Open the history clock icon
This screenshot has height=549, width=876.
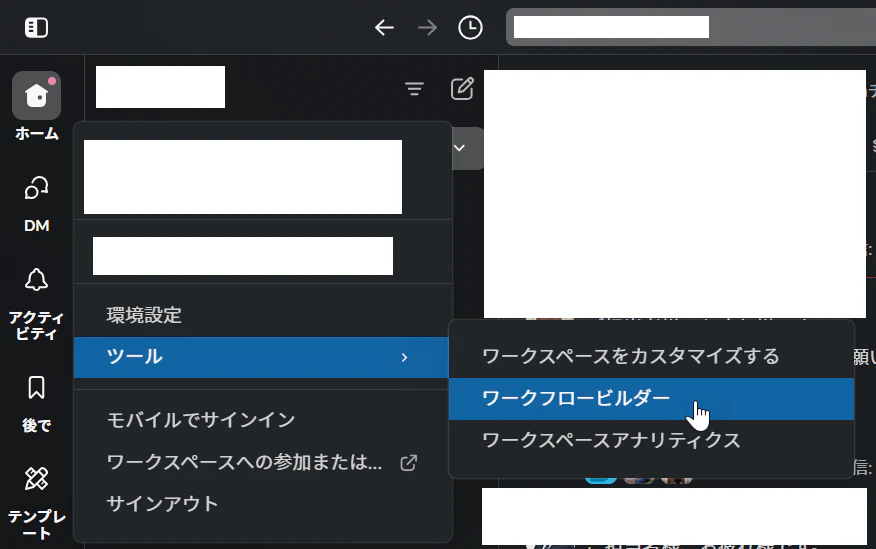[x=470, y=27]
